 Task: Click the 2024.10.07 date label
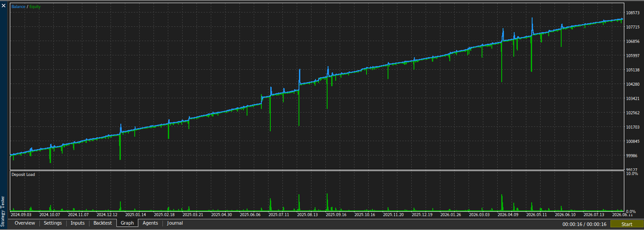click(49, 214)
